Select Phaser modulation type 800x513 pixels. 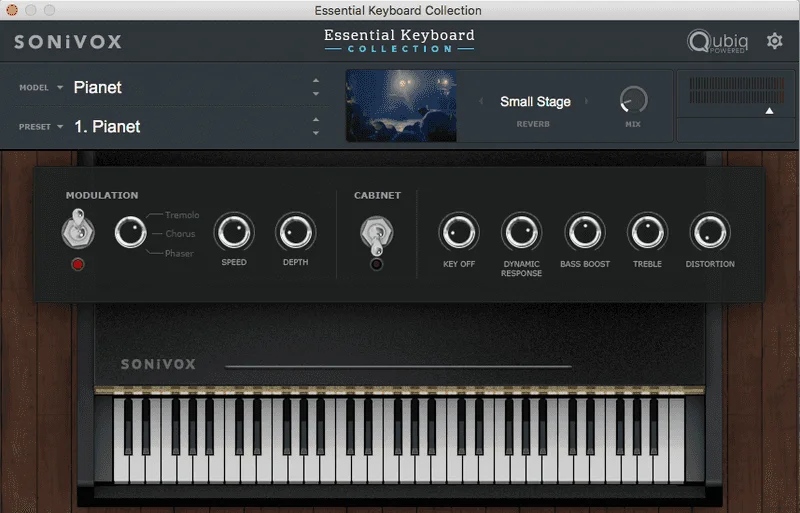click(179, 253)
